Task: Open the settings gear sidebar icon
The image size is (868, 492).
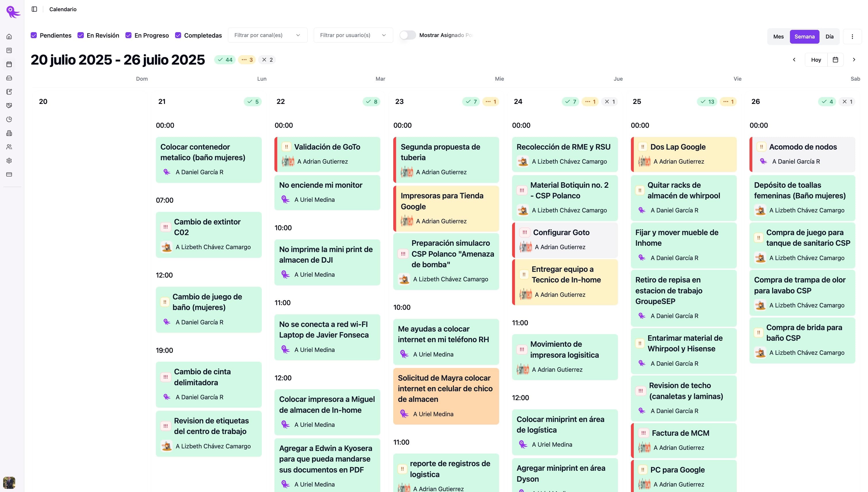Action: (9, 161)
